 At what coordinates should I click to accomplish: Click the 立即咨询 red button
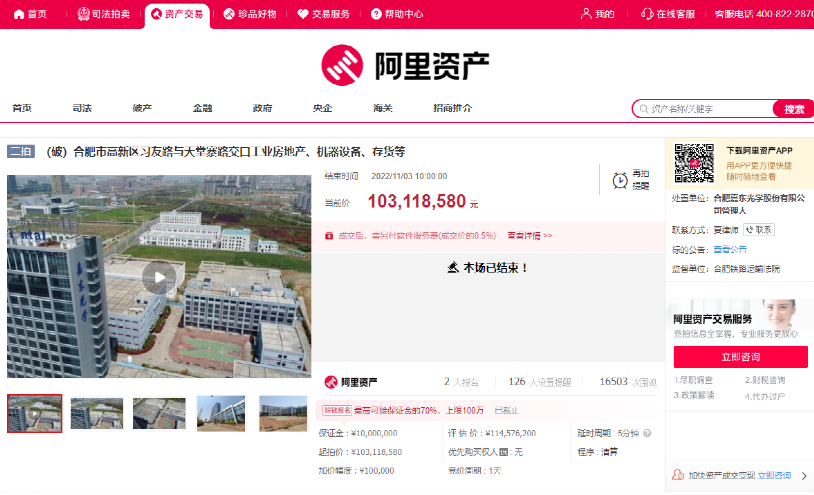741,357
